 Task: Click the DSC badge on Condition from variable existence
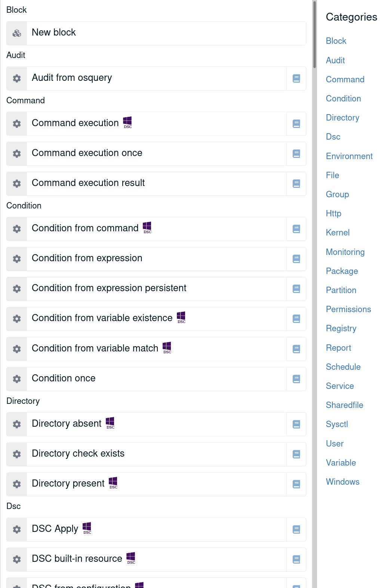point(181,317)
